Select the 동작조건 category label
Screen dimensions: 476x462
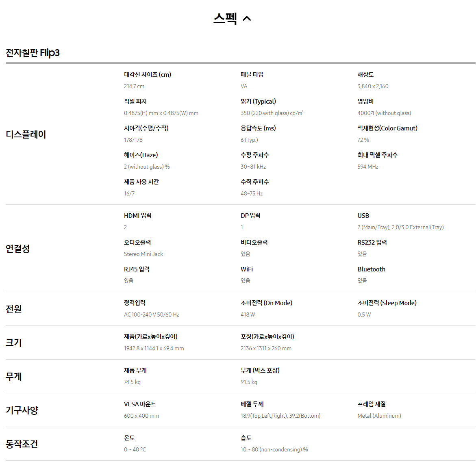22,444
